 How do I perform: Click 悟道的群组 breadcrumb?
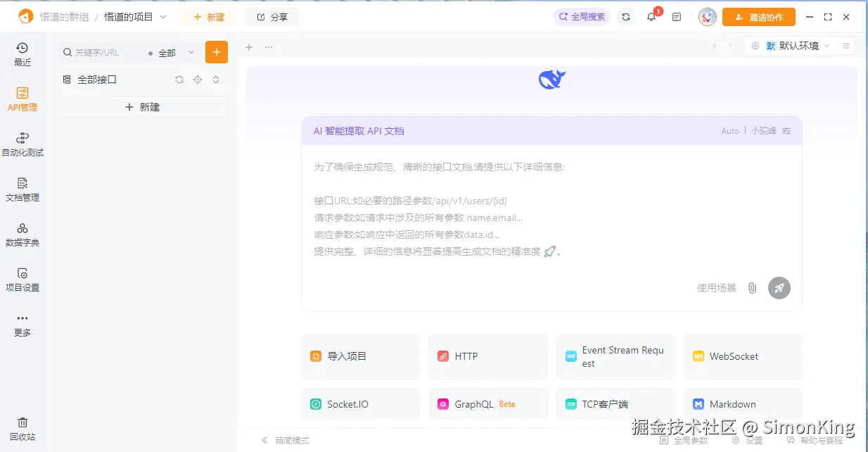coord(64,17)
